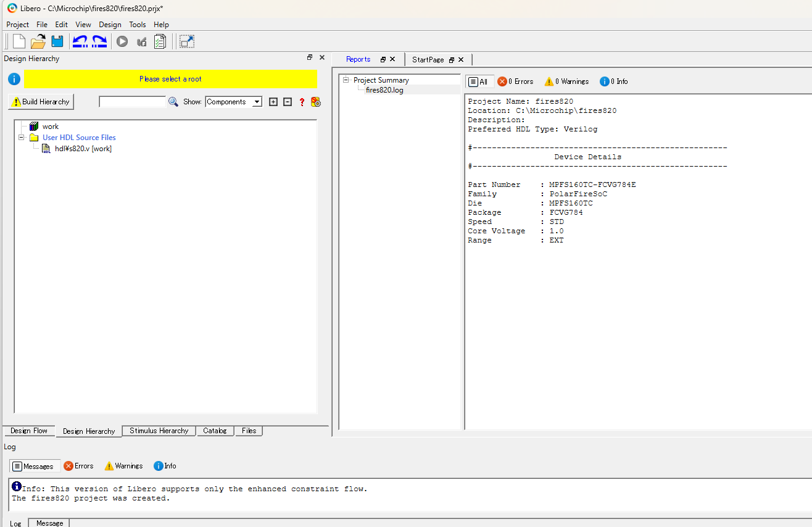Collapse the Project Summary tree node
This screenshot has height=527, width=812.
coord(346,80)
